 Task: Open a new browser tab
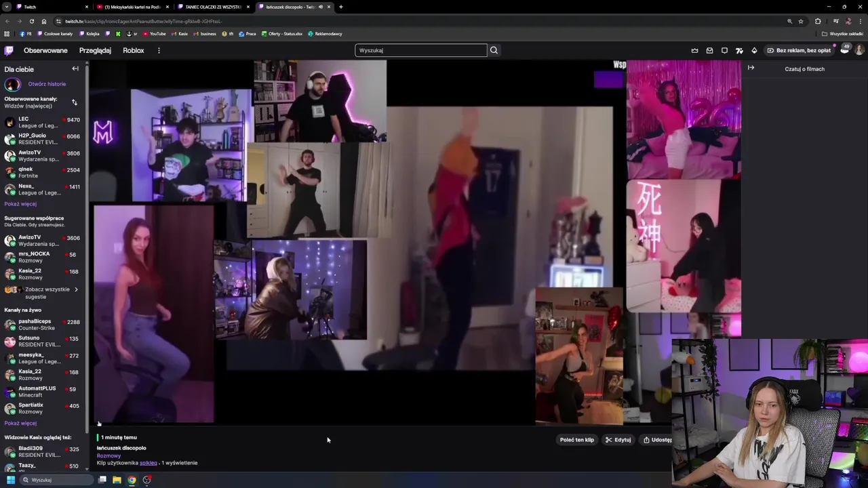pyautogui.click(x=340, y=7)
